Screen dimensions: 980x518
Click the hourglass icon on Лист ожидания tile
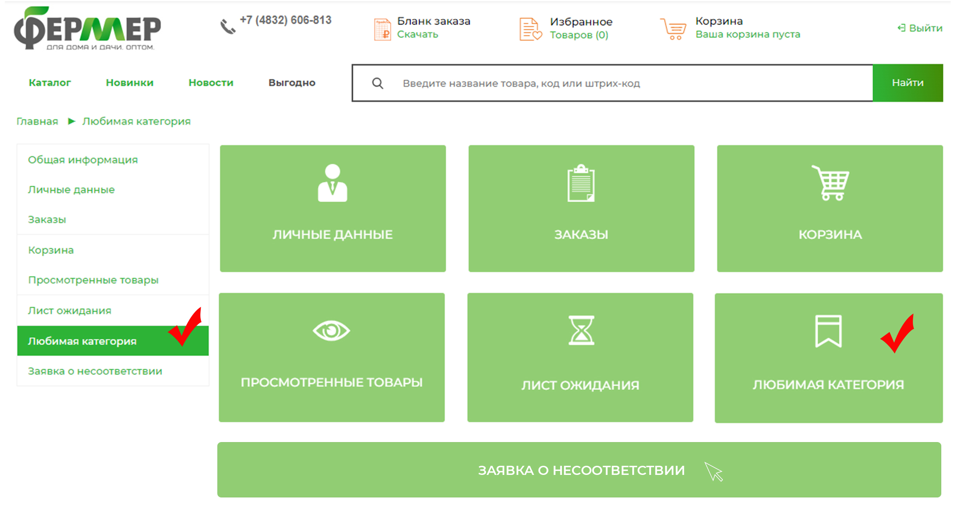point(581,330)
